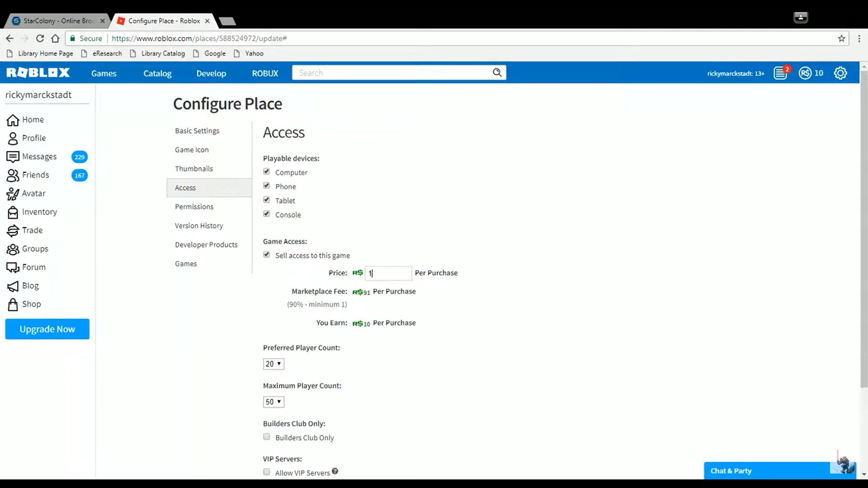The height and width of the screenshot is (488, 868).
Task: Click the Shop bag icon
Action: coord(13,305)
